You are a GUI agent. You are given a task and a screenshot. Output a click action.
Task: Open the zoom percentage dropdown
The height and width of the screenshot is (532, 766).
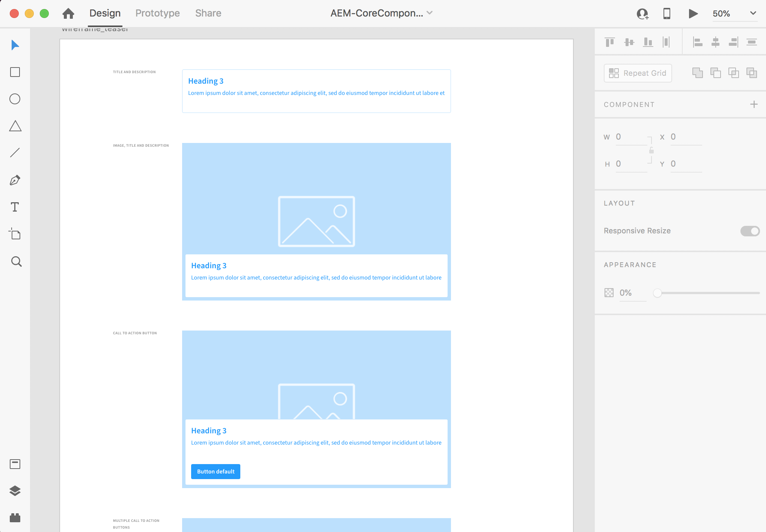tap(753, 13)
